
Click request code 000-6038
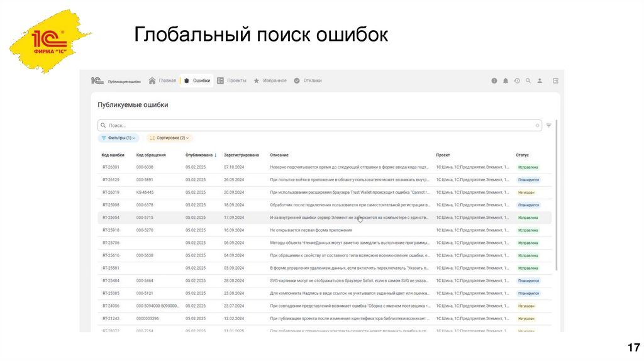tap(145, 167)
